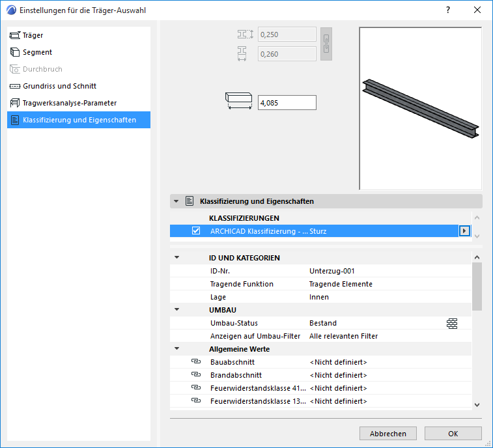Collapse the Klassifizierung und Eigenschaften panel

click(176, 201)
